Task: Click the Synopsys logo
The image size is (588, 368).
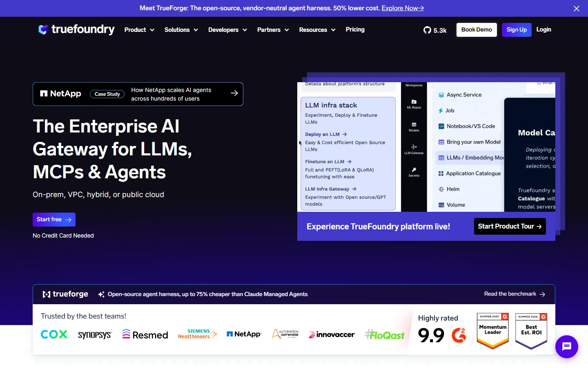Action: [x=95, y=335]
